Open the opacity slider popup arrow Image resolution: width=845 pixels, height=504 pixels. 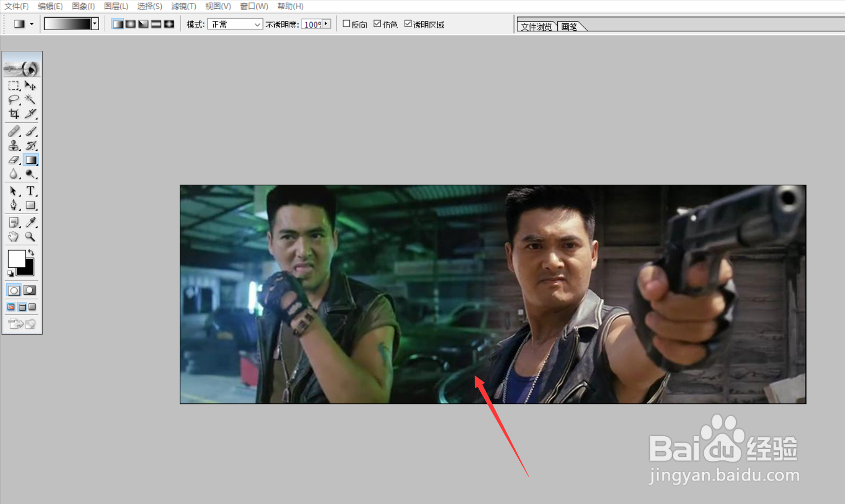326,24
